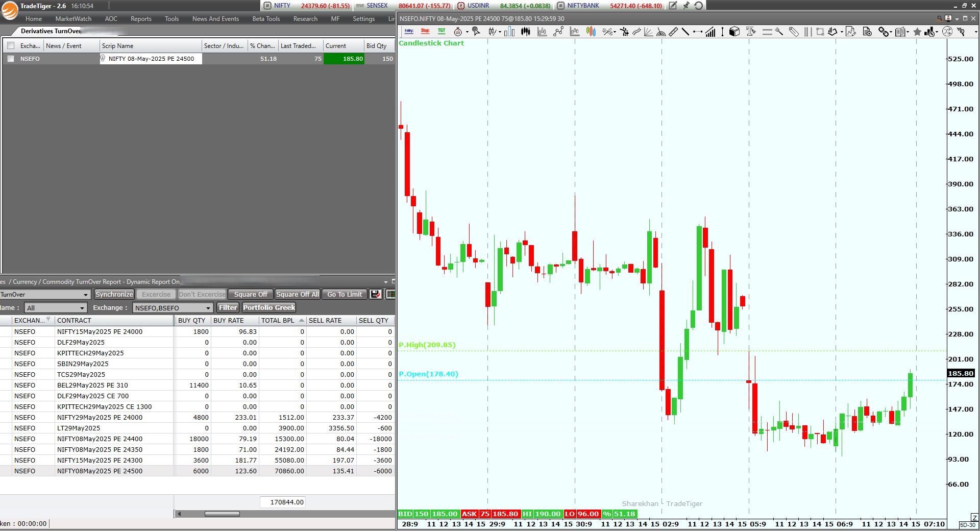Screen dimensions: 980x531
Task: Select the Fibonacci fan lines tool
Action: tap(648, 32)
